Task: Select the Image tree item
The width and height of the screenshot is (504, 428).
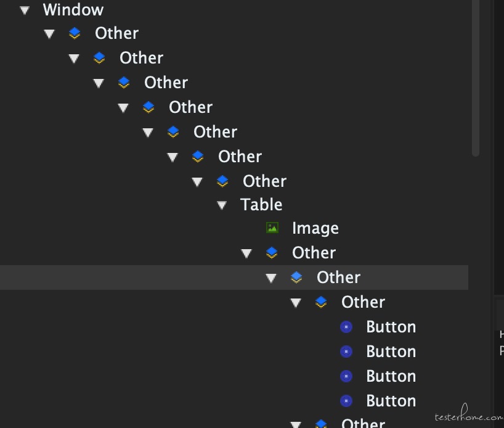Action: 315,228
